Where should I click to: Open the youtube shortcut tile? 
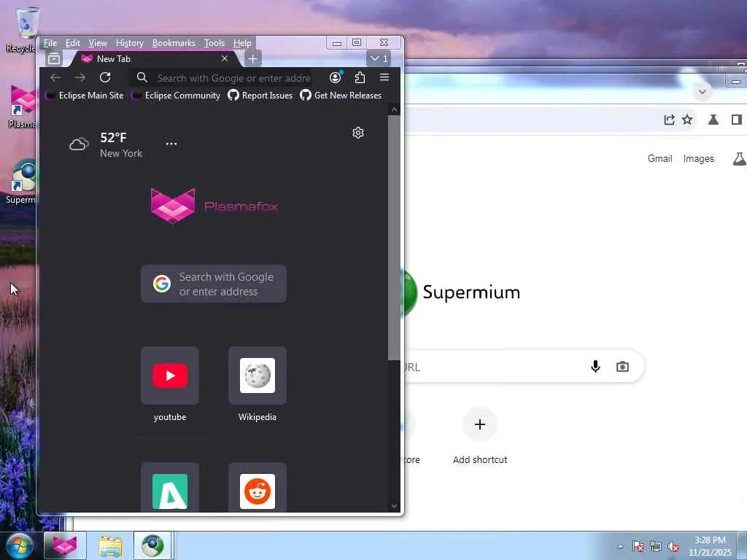(170, 376)
